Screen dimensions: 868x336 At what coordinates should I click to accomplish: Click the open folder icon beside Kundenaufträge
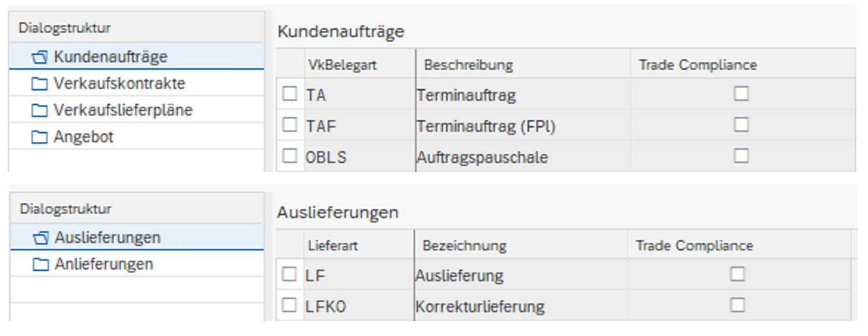(40, 57)
